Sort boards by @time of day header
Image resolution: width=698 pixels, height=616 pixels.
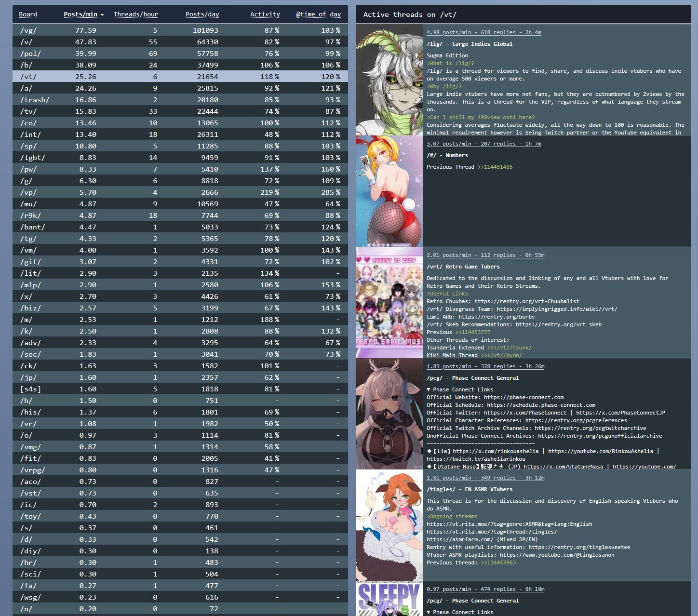319,14
